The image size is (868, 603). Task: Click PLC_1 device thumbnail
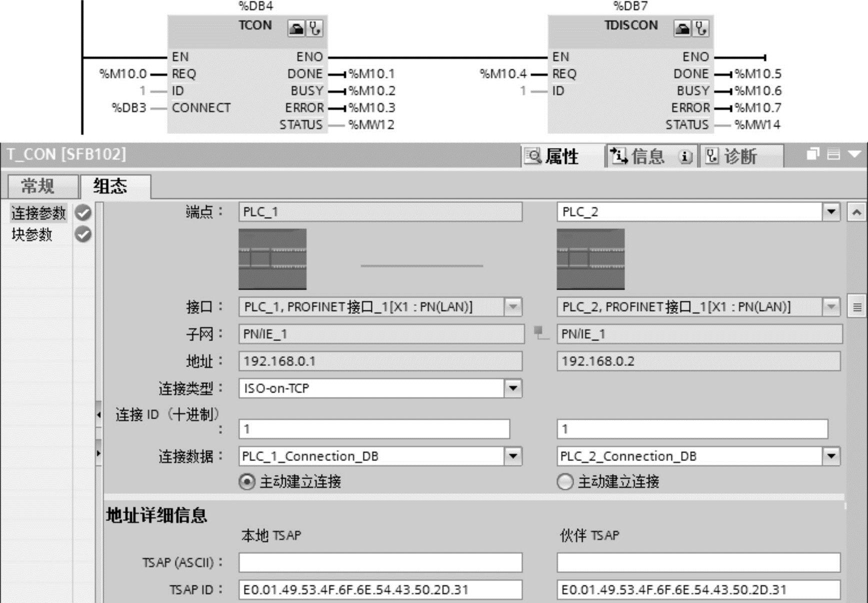[272, 259]
